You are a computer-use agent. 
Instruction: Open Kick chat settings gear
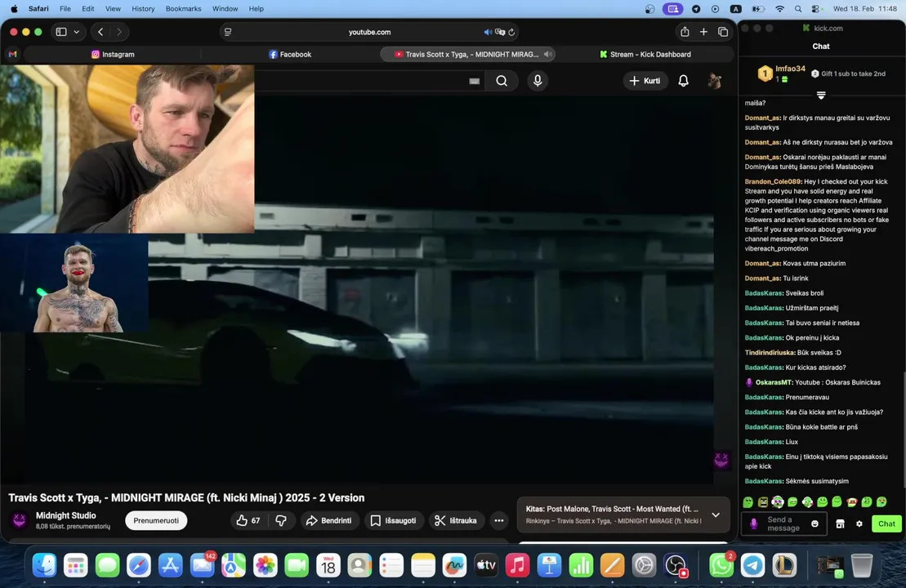(x=859, y=523)
